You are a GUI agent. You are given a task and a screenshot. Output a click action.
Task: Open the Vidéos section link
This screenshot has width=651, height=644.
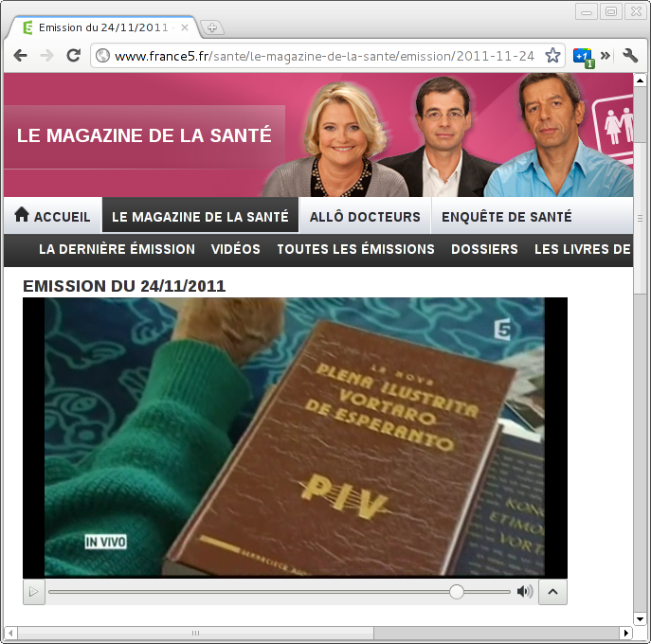(236, 249)
